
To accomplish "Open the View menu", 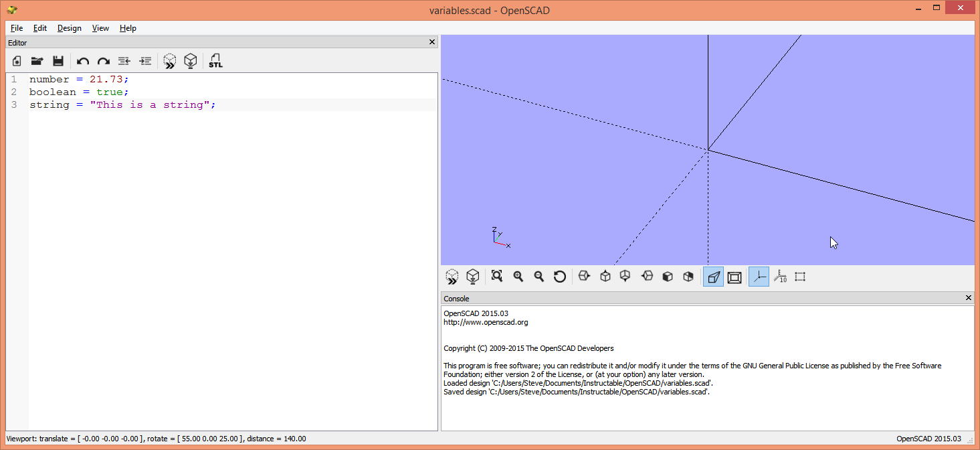I will (x=100, y=28).
